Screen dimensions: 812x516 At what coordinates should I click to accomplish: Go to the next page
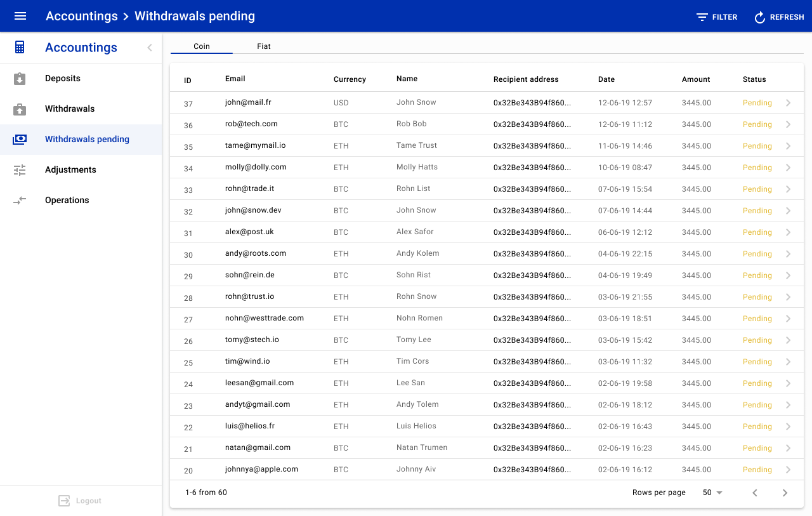[785, 493]
